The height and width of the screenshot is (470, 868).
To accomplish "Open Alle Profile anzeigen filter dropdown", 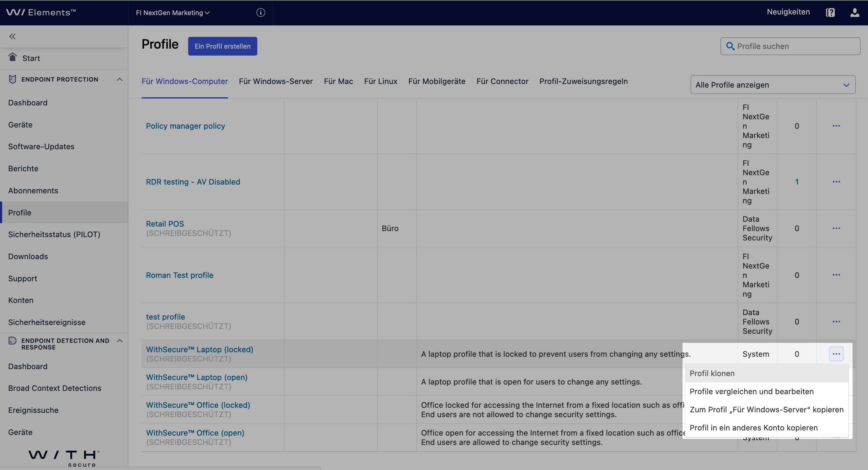I will pos(772,85).
